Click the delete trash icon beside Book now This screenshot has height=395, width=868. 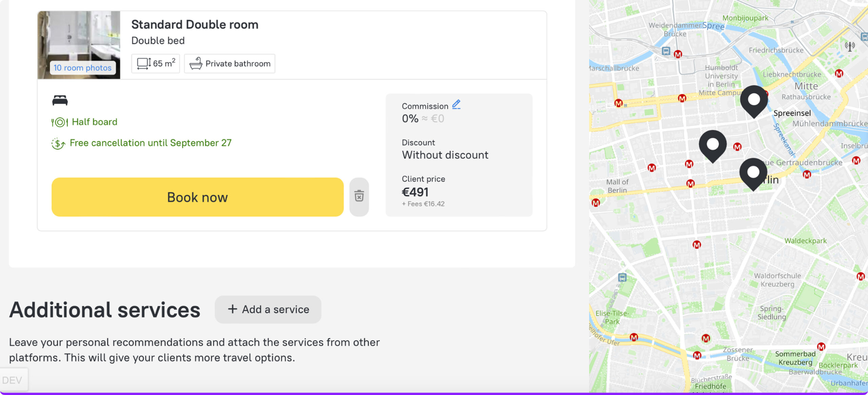tap(359, 196)
